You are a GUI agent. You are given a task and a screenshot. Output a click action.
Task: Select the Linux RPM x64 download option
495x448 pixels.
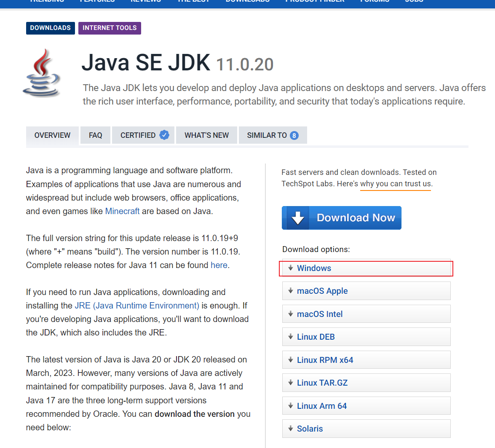point(366,359)
